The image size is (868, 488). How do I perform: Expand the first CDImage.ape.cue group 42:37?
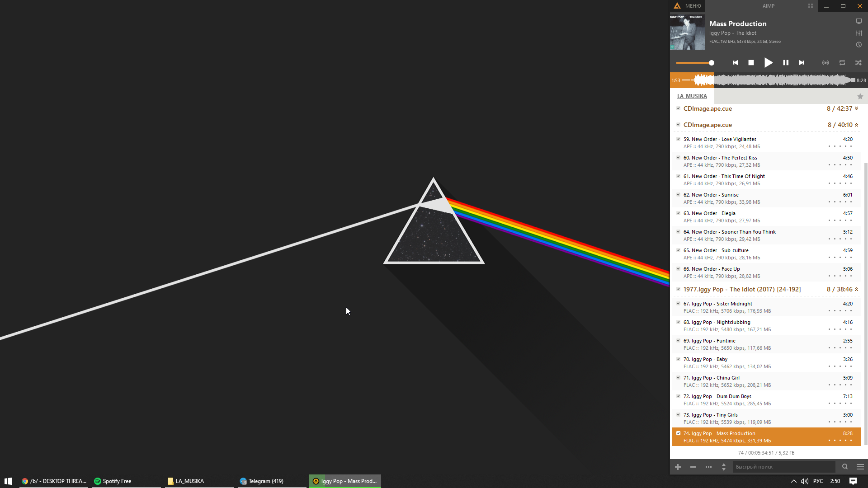pos(856,108)
